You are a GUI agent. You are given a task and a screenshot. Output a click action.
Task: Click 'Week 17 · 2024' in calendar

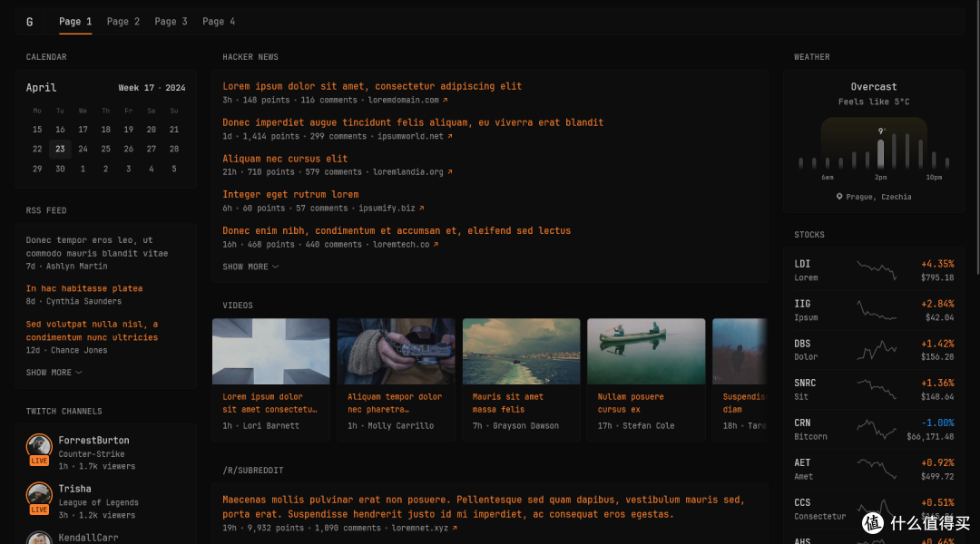pyautogui.click(x=152, y=87)
